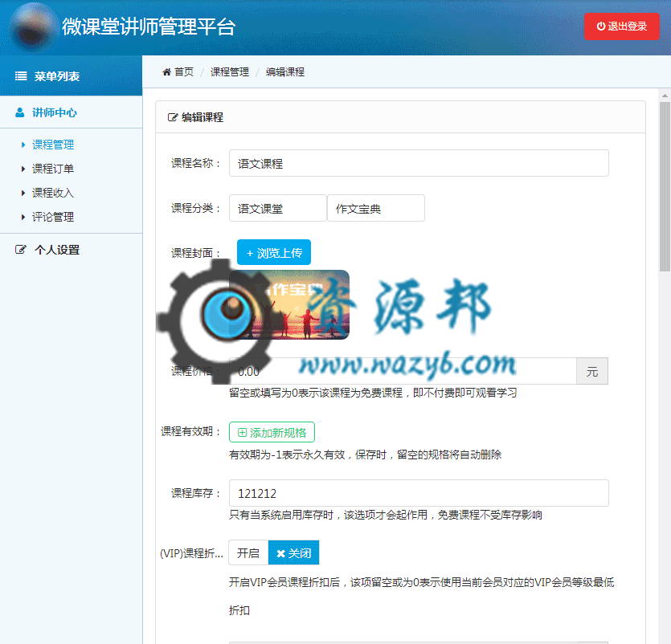Focus the 课程库存 input field
Screen dimensions: 671x644
[x=419, y=493]
